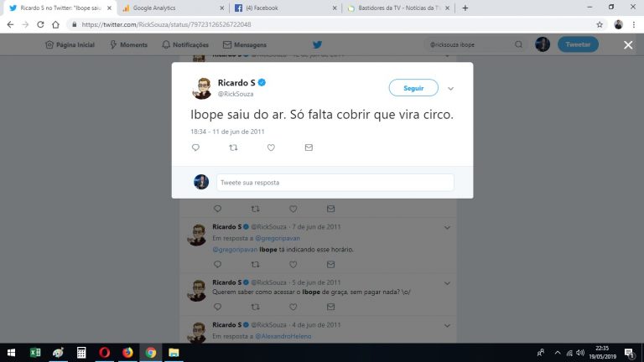The image size is (644, 362).
Task: Open the @gregoripavan reply link
Action: click(278, 238)
